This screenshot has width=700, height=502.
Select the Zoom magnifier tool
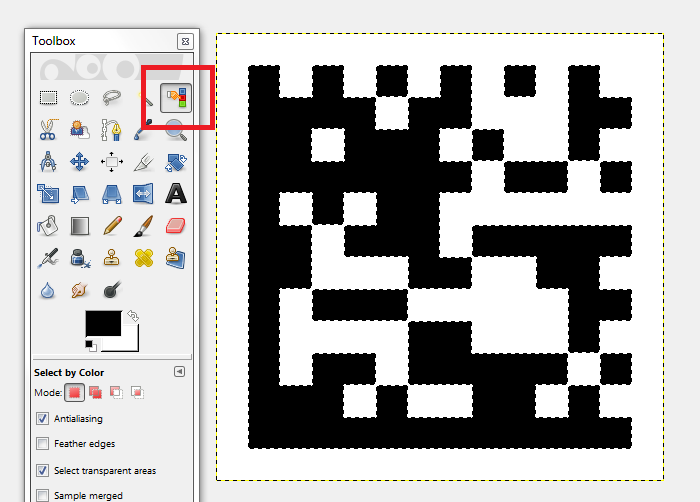point(176,130)
